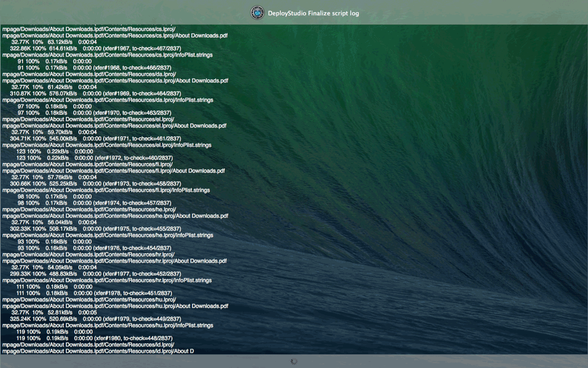This screenshot has width=588, height=368.
Task: Select the hr.lproj/About Downloads.pdf log line
Action: [x=114, y=261]
